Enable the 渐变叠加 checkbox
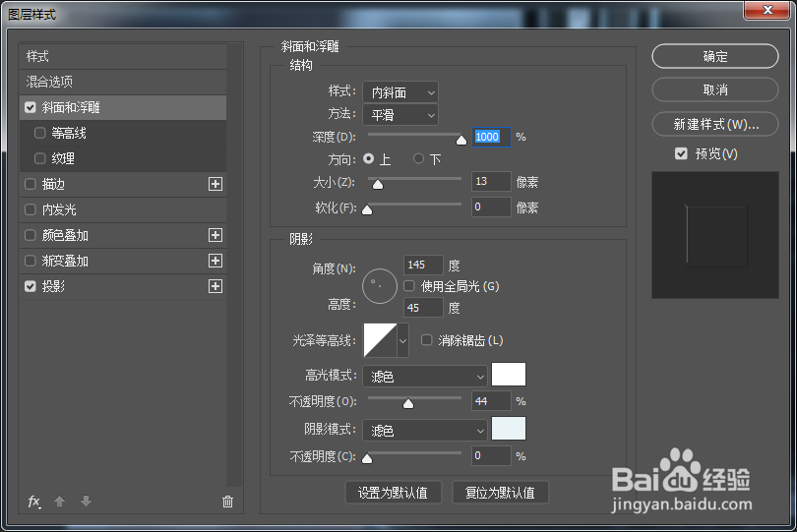The image size is (797, 532). pos(31,261)
